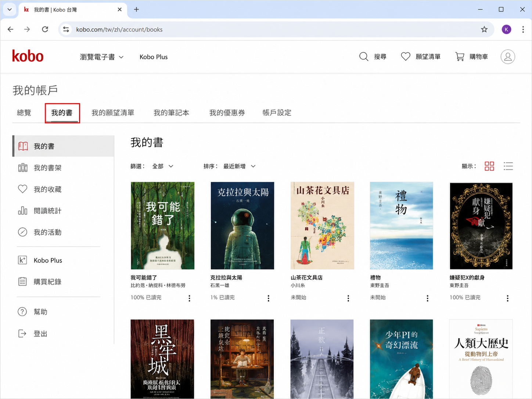
Task: Click the 我的書 open-book sidebar icon
Action: [23, 146]
